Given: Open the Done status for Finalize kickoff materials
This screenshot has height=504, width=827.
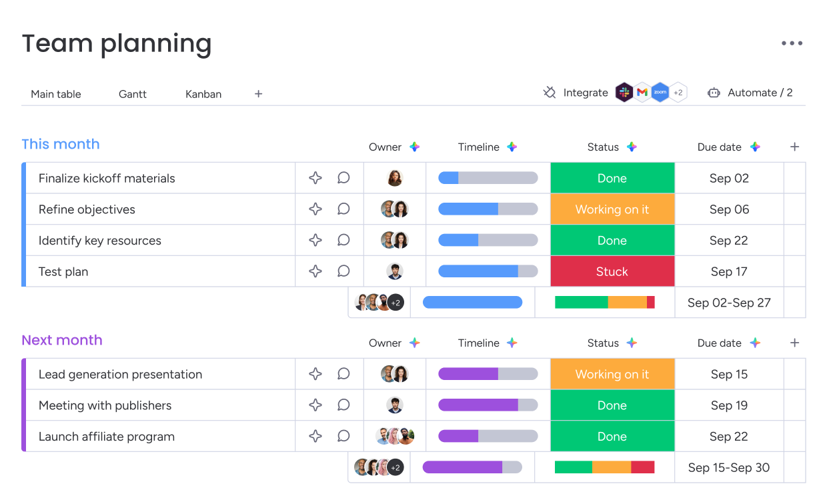Looking at the screenshot, I should [612, 178].
